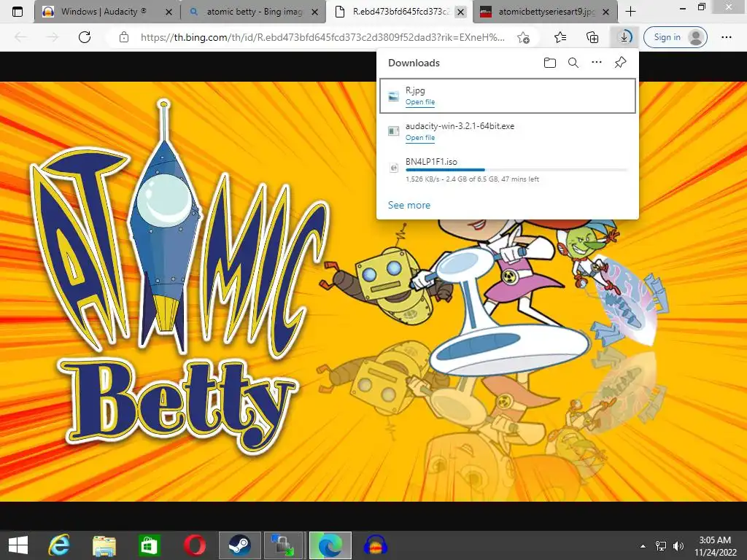Close the Windows | Audacity tab

169,12
